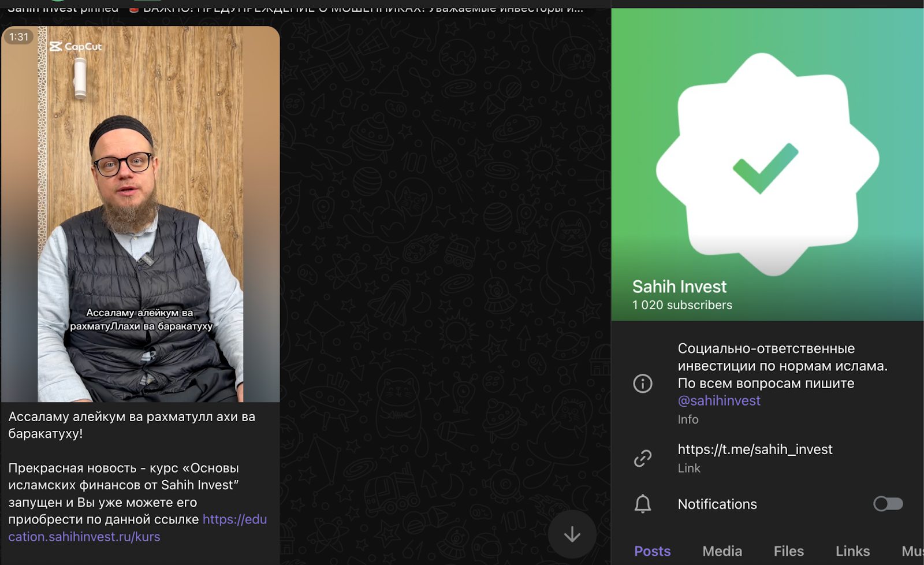This screenshot has width=924, height=565.
Task: Click the chain link icon
Action: pyautogui.click(x=643, y=458)
